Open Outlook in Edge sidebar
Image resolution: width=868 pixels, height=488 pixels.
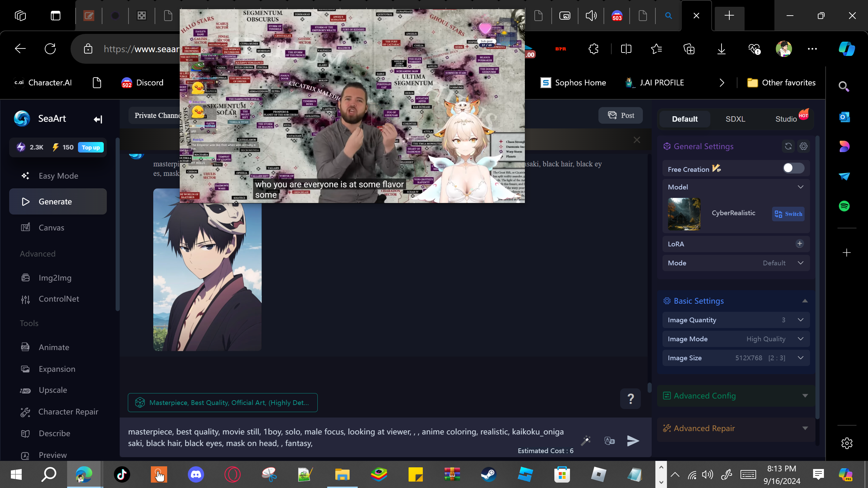(844, 117)
